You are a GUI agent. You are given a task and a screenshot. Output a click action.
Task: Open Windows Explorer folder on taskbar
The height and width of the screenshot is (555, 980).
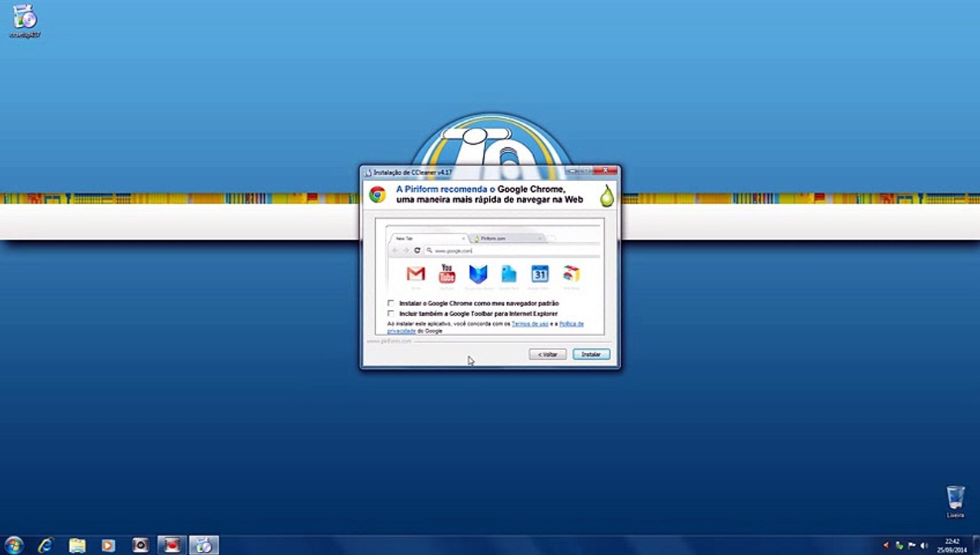(77, 545)
